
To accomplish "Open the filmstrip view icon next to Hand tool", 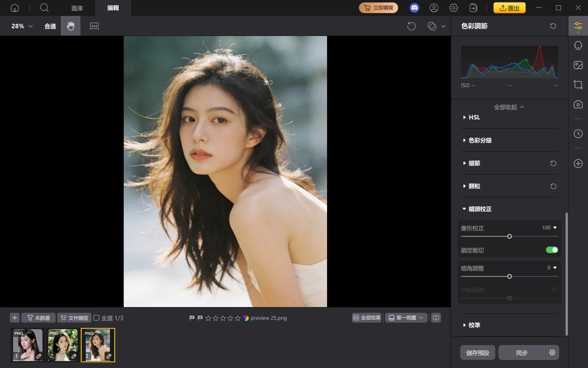I will (94, 26).
